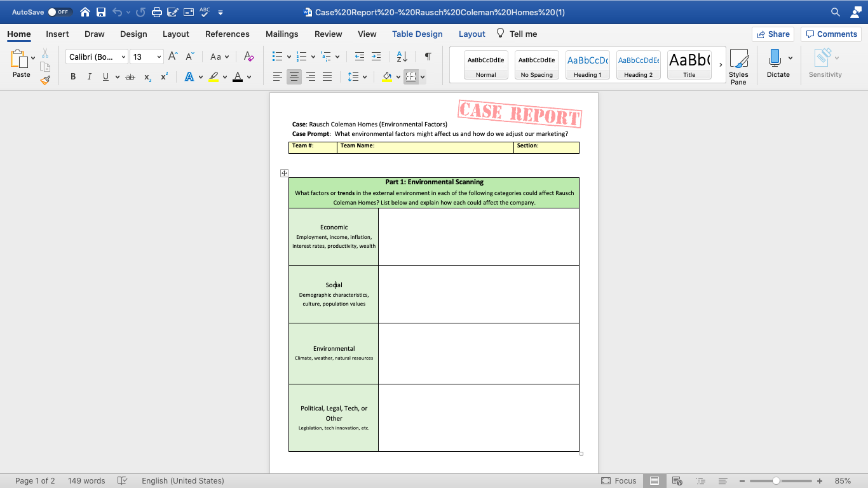Screen dimensions: 868x488
Task: Open the Table Design tab
Action: [x=417, y=34]
